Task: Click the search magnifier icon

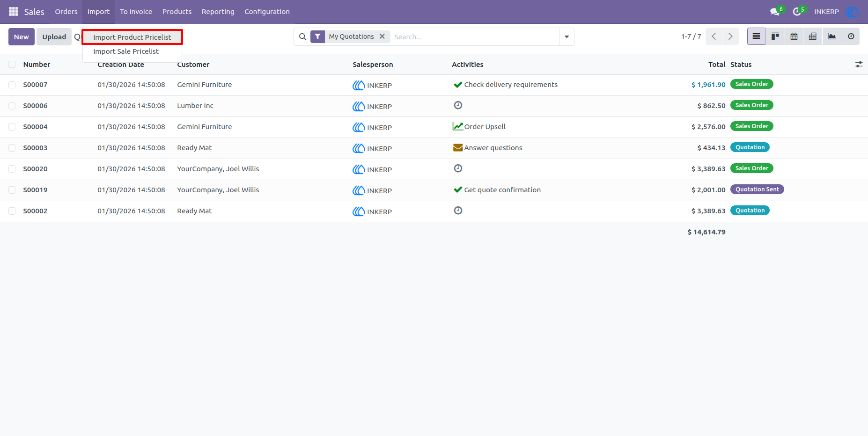Action: (302, 36)
